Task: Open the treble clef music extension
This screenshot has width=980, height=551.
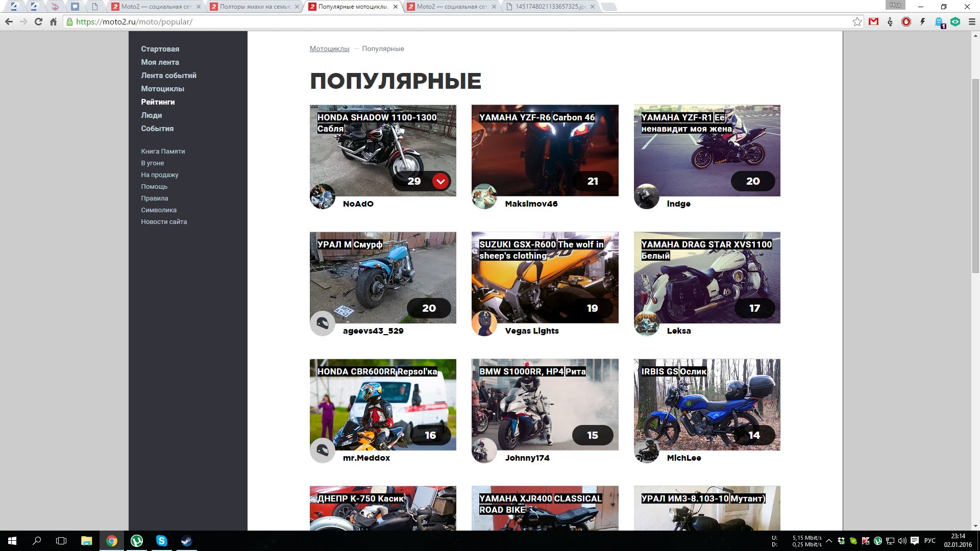Action: click(x=890, y=22)
